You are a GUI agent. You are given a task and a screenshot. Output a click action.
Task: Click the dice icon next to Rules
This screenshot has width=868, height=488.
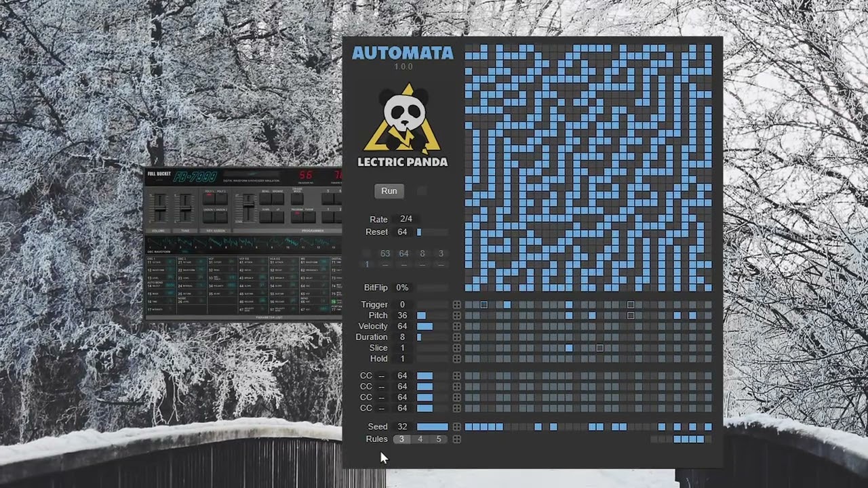[457, 439]
